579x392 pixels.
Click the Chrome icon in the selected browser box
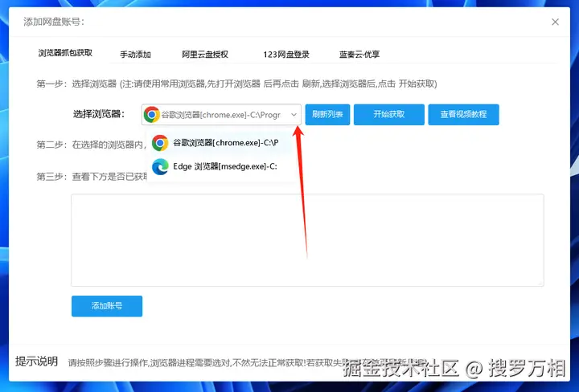[152, 115]
